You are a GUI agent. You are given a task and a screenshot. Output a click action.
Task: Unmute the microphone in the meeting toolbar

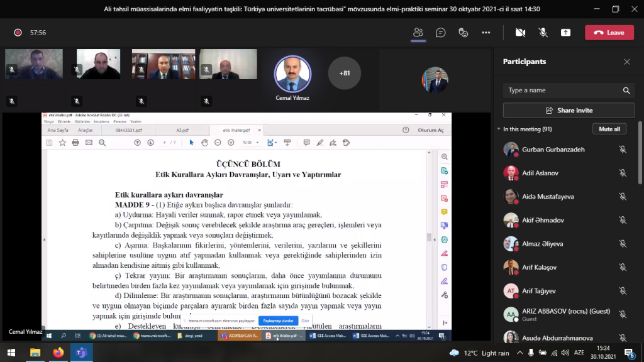coord(543,33)
